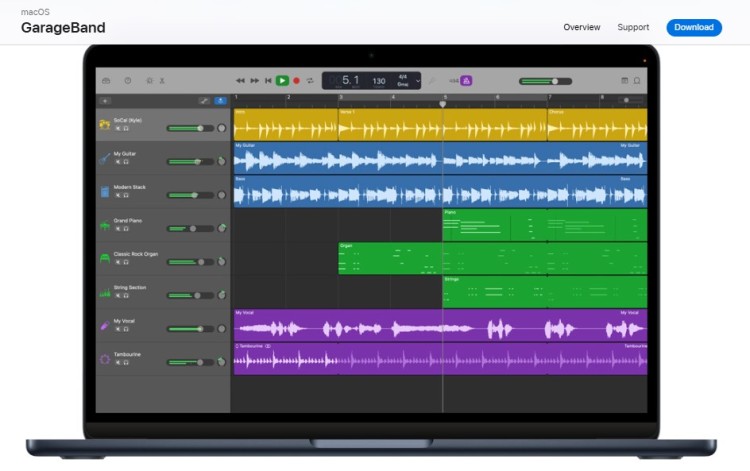Screen dimensions: 750x471
Task: Toggle the purple Metronome button
Action: click(466, 81)
